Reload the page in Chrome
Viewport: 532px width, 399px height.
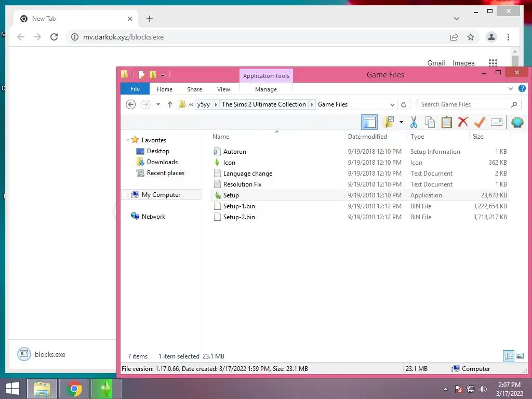[54, 37]
